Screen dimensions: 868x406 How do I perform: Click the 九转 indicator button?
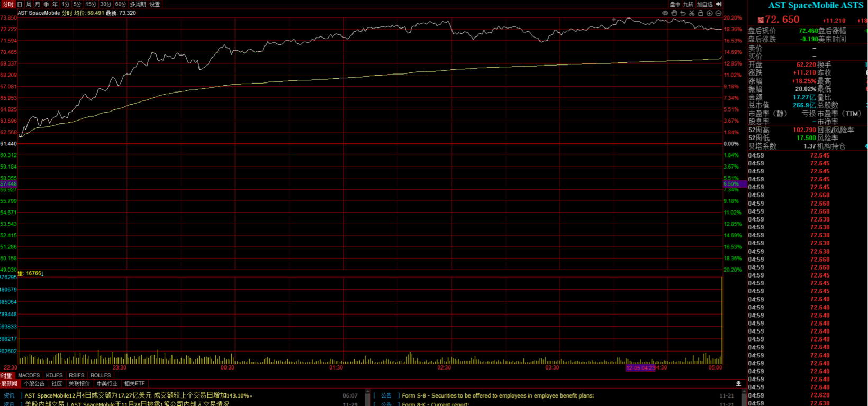pos(688,4)
